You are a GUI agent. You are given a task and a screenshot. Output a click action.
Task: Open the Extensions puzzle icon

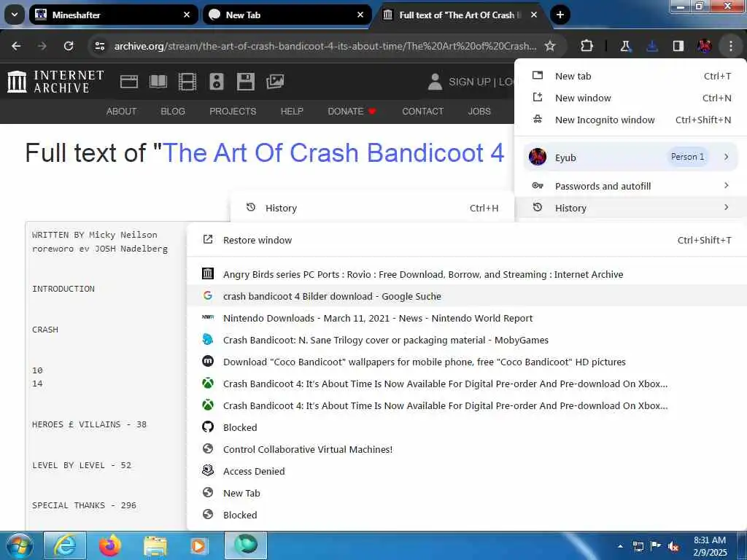(x=587, y=46)
